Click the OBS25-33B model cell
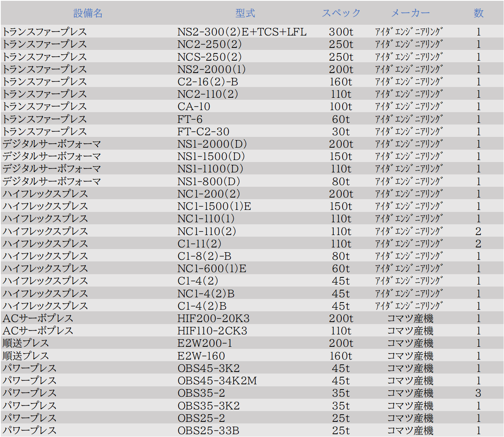 [208, 431]
